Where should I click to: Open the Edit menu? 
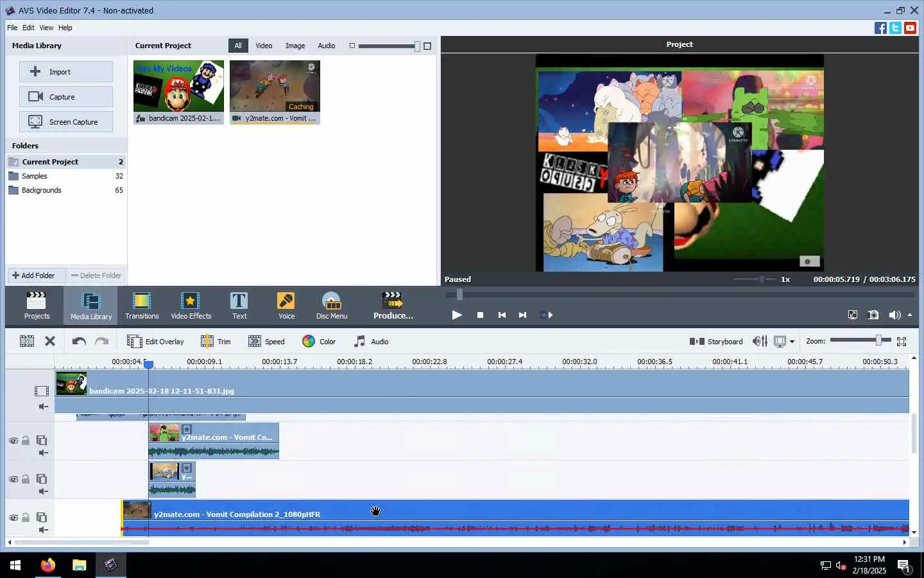[28, 28]
